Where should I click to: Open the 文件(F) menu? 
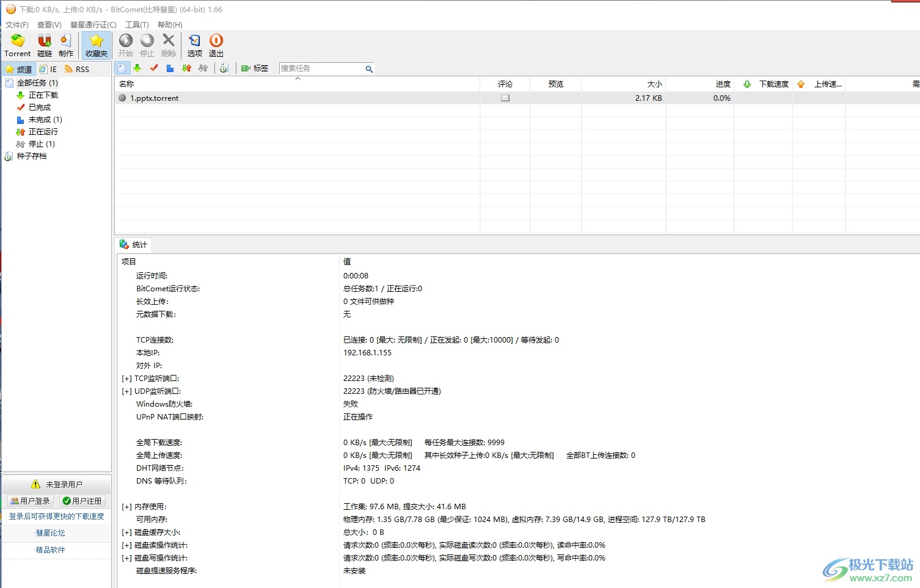17,24
